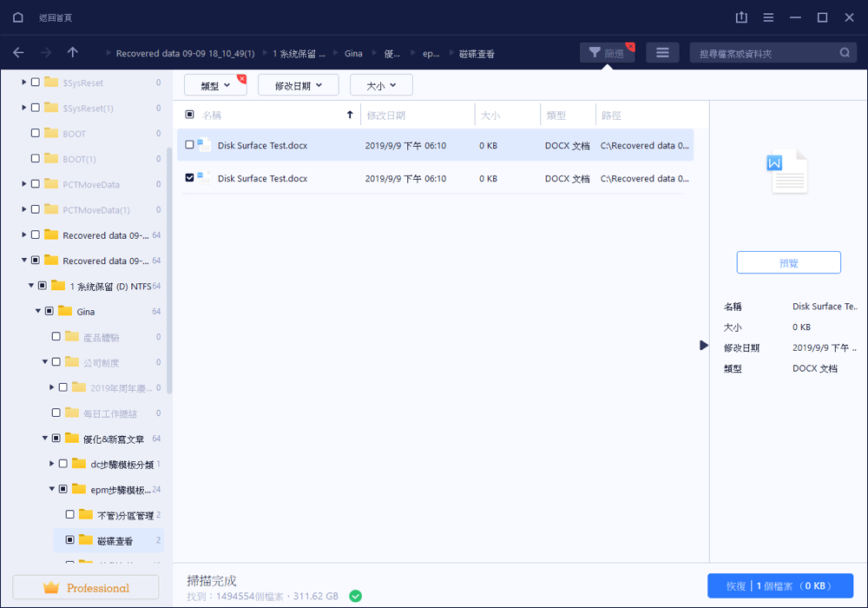This screenshot has height=608, width=868.
Task: Collapse the Gina folder
Action: 37,311
